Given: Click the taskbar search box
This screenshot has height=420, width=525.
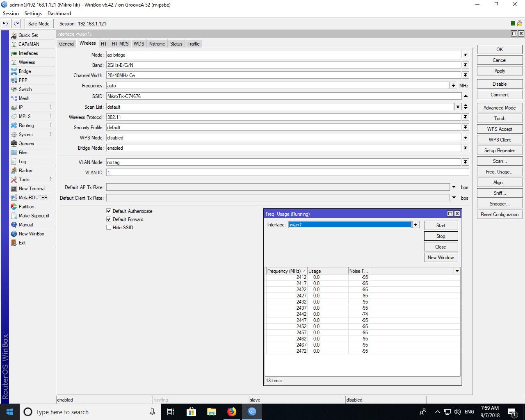Looking at the screenshot, I should coord(90,412).
